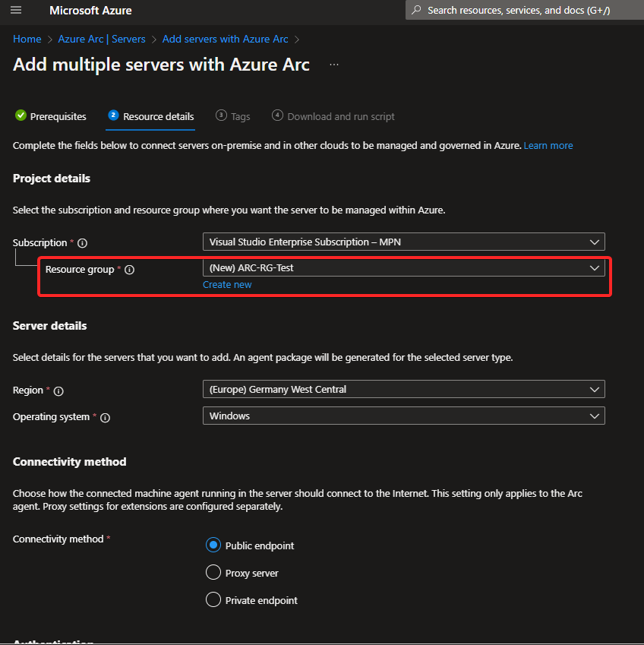Click the Home breadcrumb link
The image size is (644, 645).
pyautogui.click(x=27, y=38)
